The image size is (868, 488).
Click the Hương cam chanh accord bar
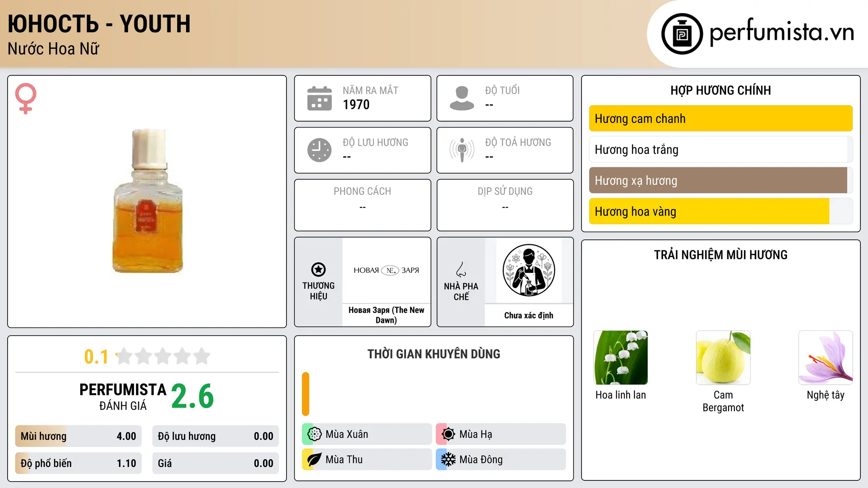point(721,119)
